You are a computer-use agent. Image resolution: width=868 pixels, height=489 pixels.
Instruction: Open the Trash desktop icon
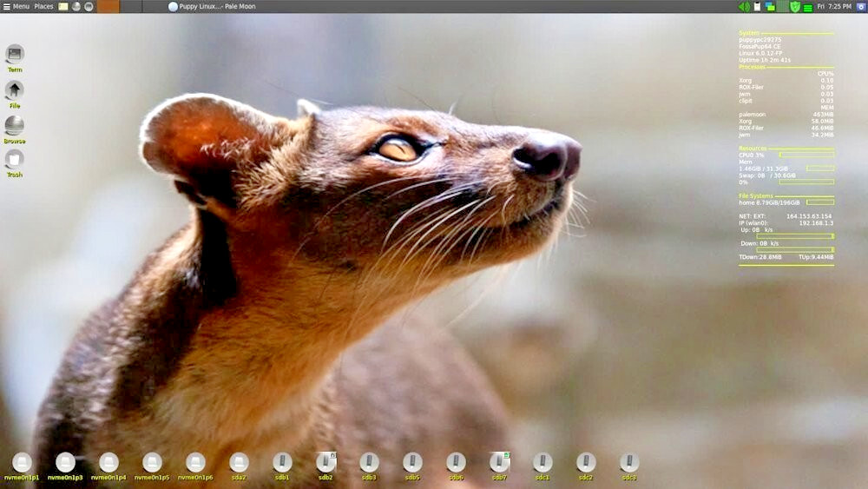[x=15, y=163]
